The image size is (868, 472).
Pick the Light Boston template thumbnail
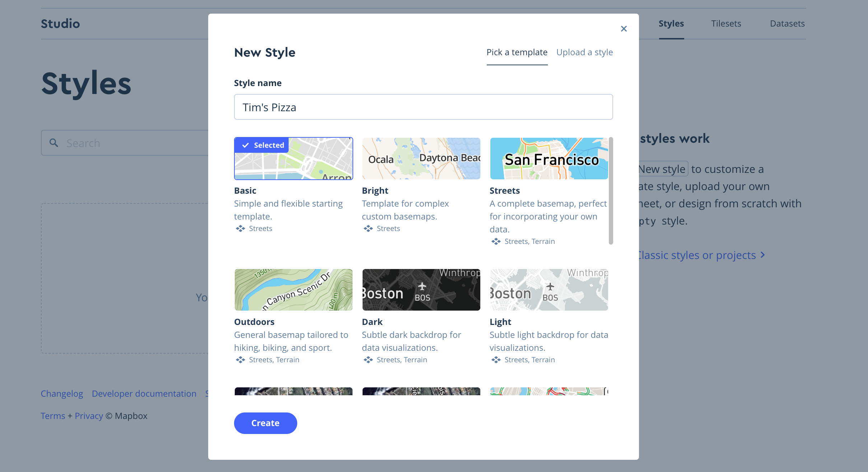(549, 290)
